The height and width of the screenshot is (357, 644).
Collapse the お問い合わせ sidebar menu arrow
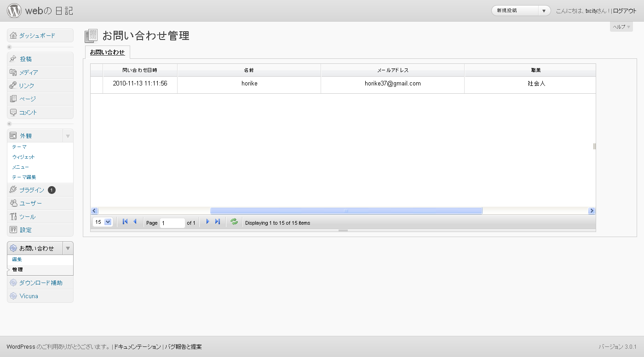coord(68,248)
